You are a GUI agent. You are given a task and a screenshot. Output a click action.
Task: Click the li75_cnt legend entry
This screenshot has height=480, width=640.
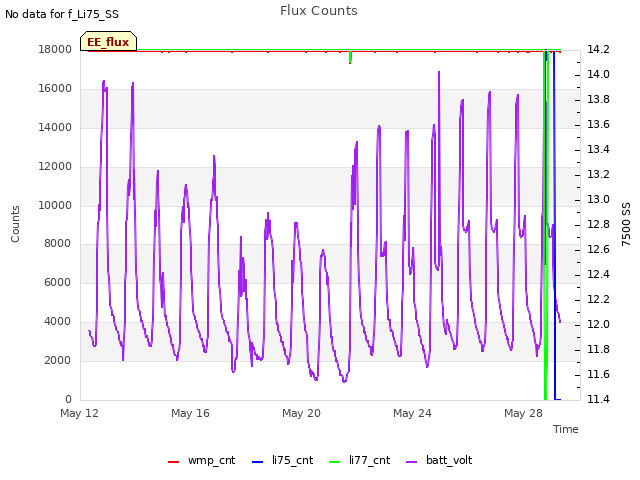(x=282, y=460)
